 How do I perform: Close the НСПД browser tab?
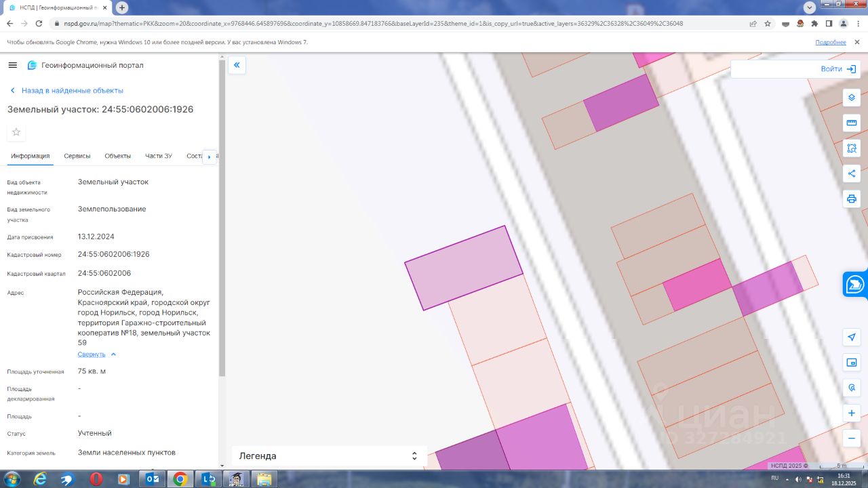104,7
